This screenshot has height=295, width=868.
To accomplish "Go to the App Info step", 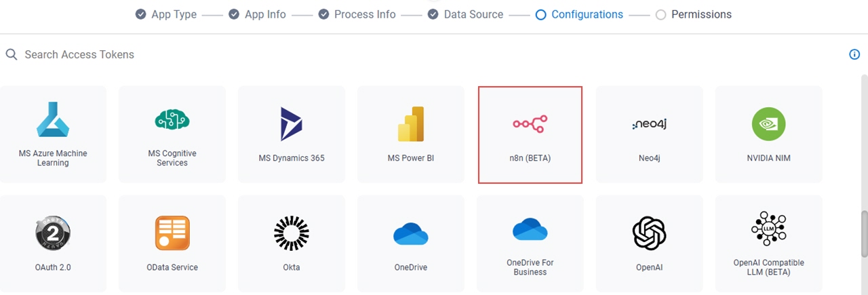I will tap(257, 14).
